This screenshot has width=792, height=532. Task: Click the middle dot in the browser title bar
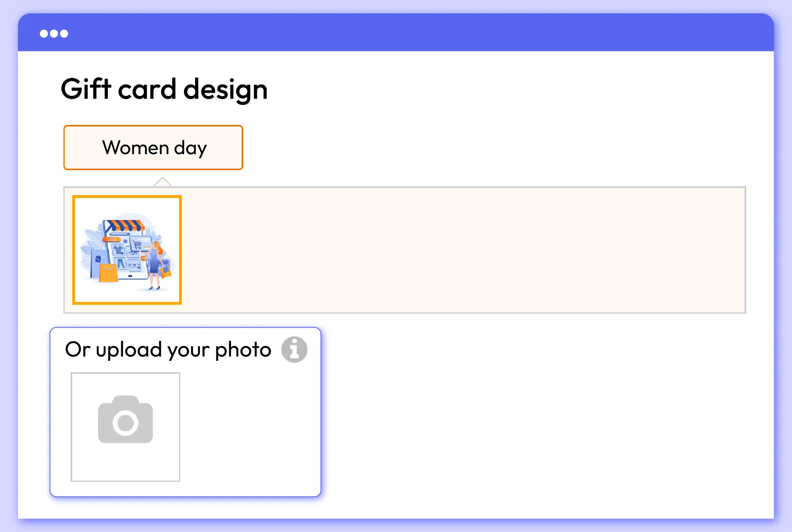53,33
